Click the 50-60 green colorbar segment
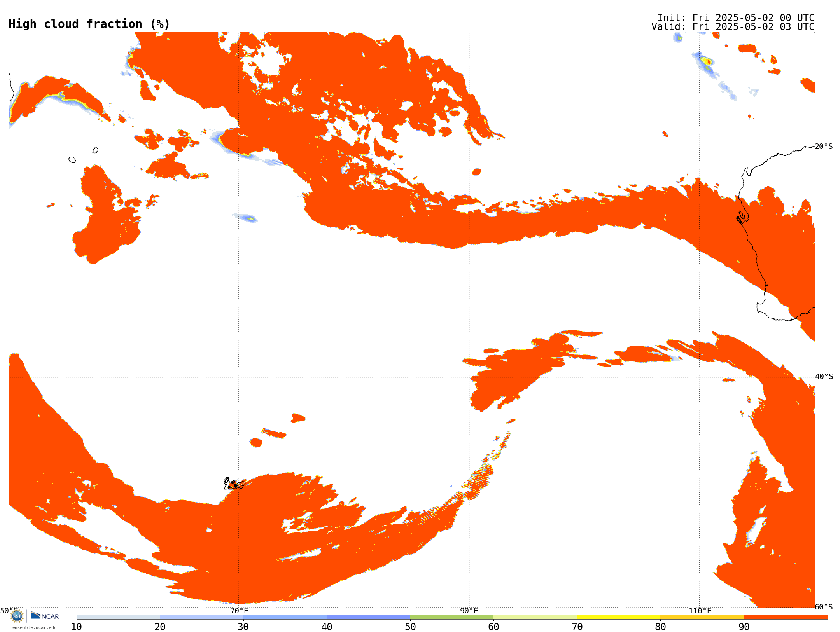This screenshot has width=840, height=632. point(452,617)
